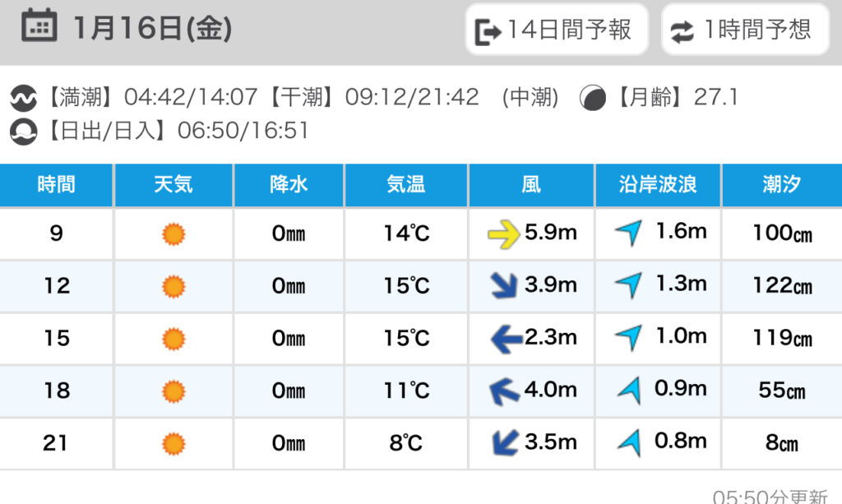Image resolution: width=842 pixels, height=504 pixels.
Task: Click the 11℃ temperature cell
Action: click(x=406, y=391)
